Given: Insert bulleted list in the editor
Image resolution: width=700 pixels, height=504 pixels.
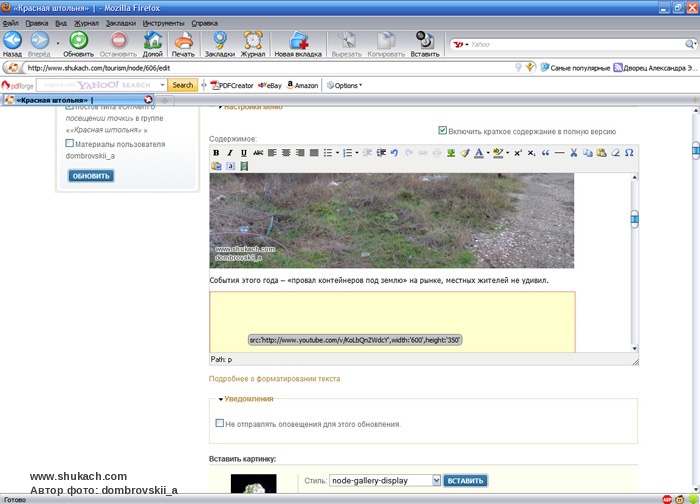Looking at the screenshot, I should tap(328, 153).
